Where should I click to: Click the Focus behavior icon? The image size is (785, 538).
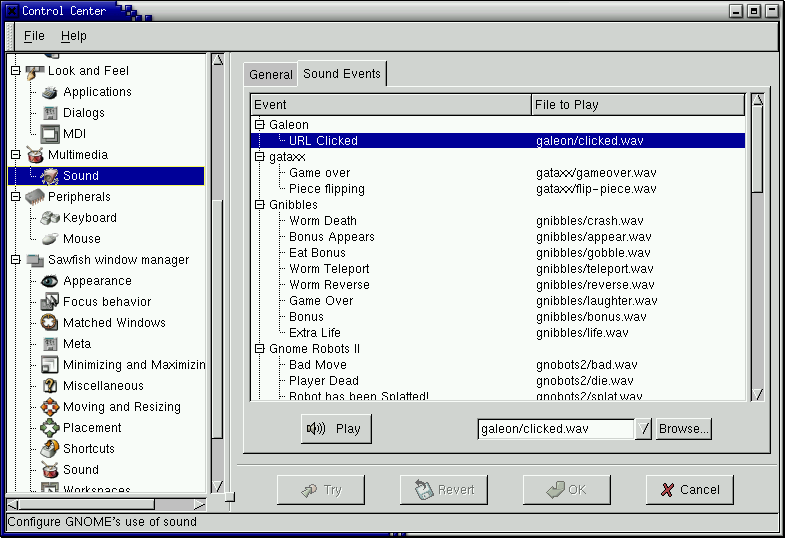point(50,302)
